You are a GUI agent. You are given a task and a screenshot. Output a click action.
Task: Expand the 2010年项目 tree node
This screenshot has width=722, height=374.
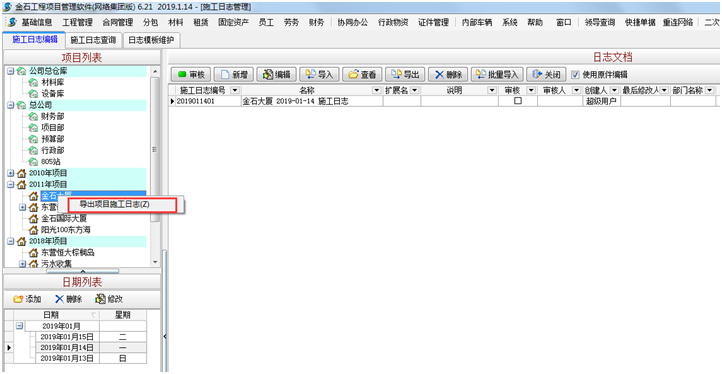click(11, 173)
